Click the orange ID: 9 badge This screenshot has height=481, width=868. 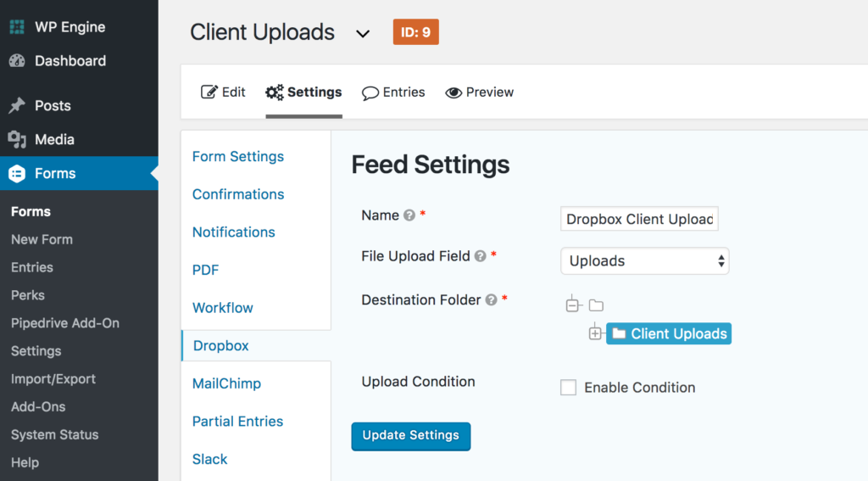(415, 32)
